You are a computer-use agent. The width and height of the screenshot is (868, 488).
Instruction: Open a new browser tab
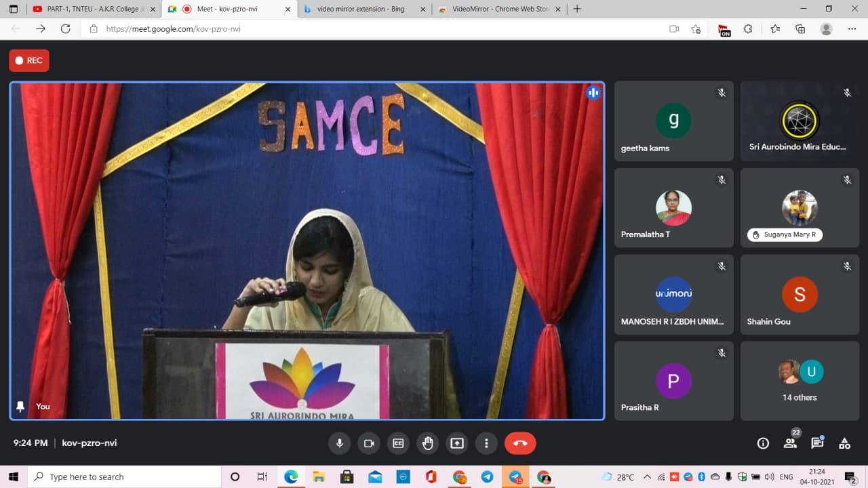point(577,9)
